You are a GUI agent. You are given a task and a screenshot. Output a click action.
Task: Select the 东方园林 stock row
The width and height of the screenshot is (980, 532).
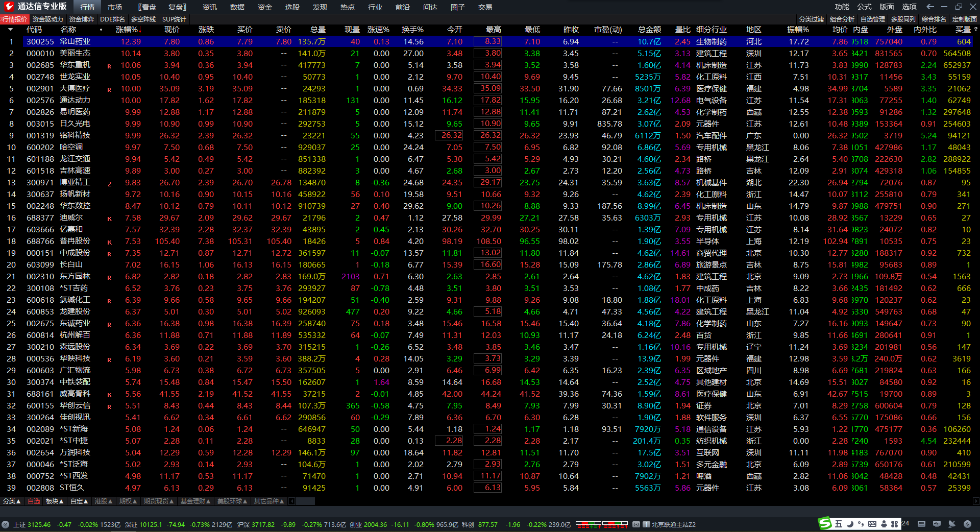pos(486,277)
